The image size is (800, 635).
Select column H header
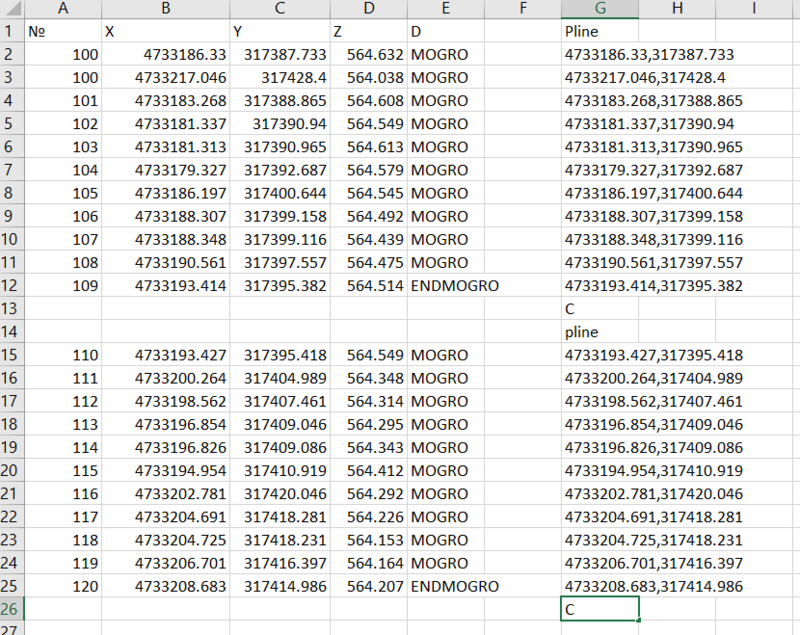pyautogui.click(x=677, y=9)
